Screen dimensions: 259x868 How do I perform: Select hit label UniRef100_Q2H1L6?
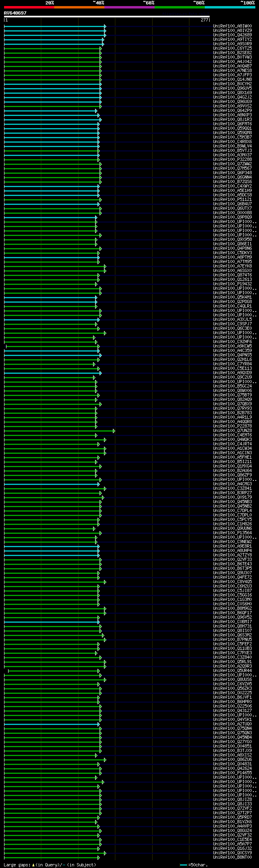[232, 360]
